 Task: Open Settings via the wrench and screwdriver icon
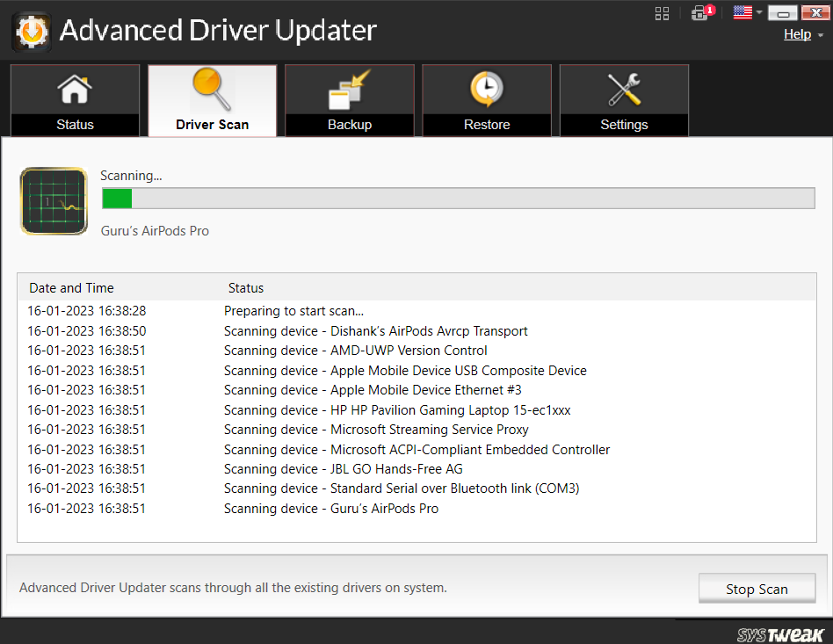623,88
